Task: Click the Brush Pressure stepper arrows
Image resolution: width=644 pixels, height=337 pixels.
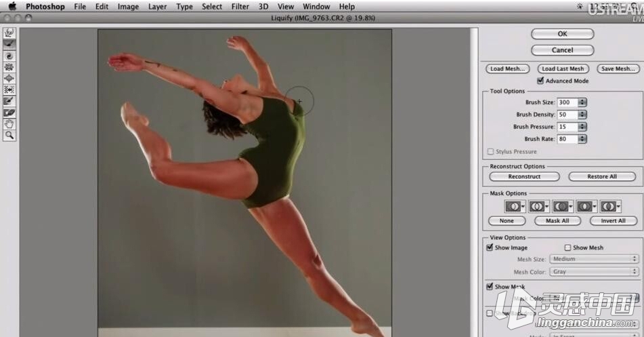Action: click(x=582, y=127)
